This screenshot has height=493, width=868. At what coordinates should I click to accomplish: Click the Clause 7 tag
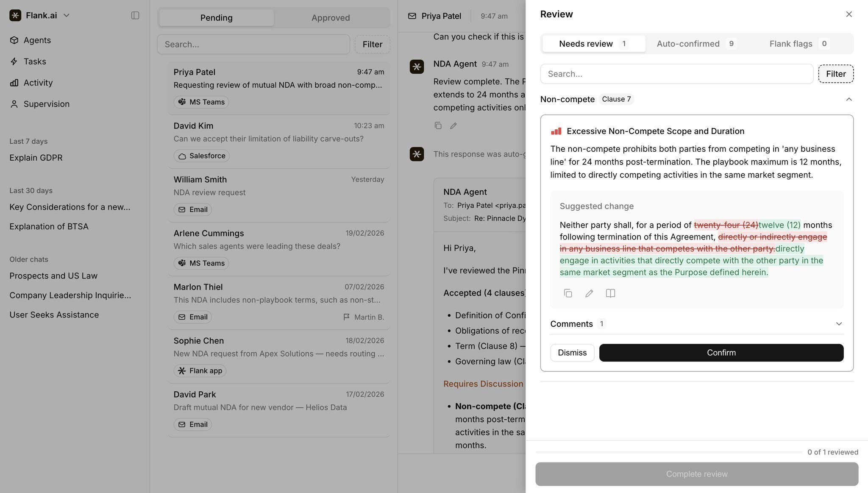616,99
